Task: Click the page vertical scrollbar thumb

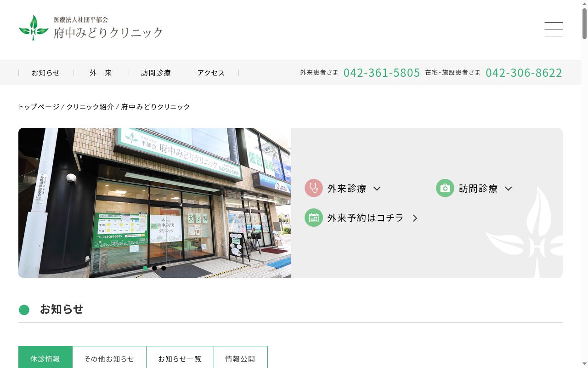Action: (x=584, y=23)
